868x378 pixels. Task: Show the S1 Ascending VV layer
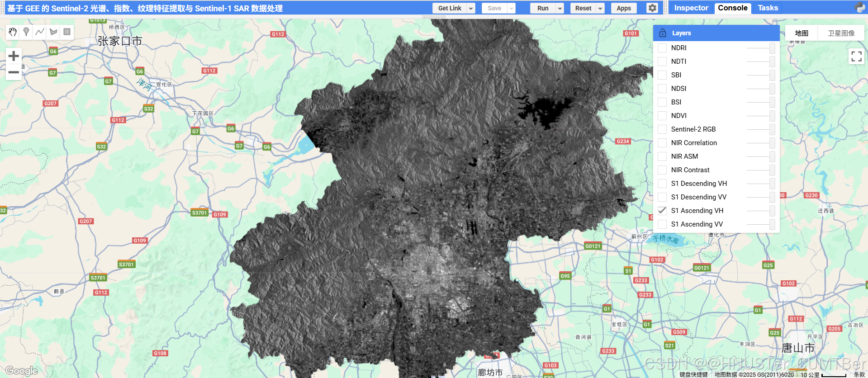point(662,224)
